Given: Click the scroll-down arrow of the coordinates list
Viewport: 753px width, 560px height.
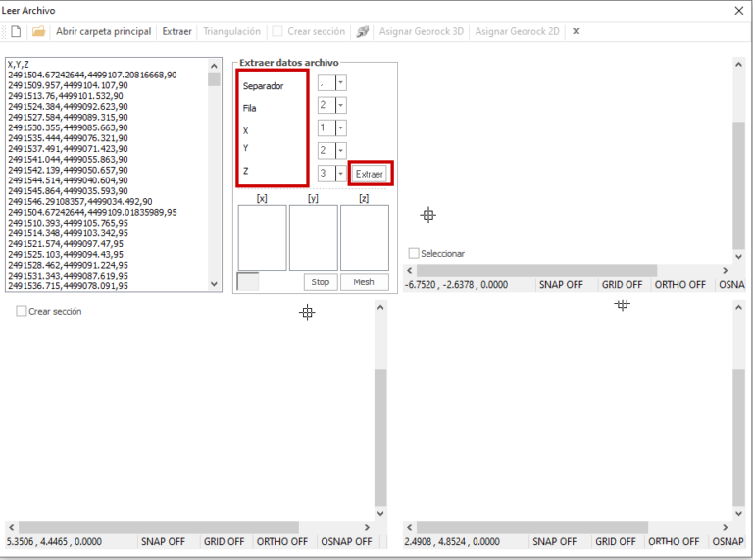Looking at the screenshot, I should click(x=214, y=284).
